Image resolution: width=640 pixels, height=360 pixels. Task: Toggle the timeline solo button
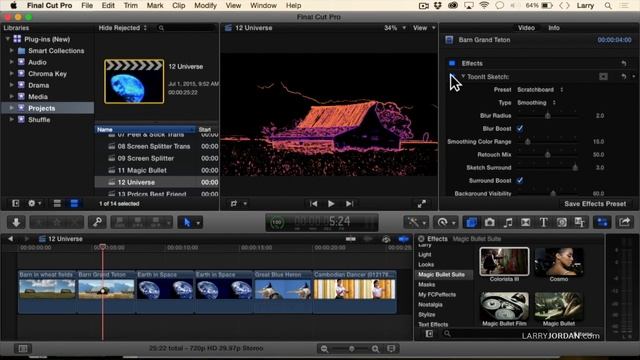386,239
